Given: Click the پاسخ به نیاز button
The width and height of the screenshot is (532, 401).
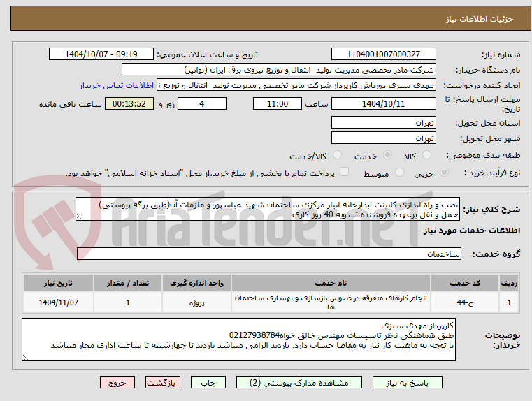Looking at the screenshot, I should 407,382.
